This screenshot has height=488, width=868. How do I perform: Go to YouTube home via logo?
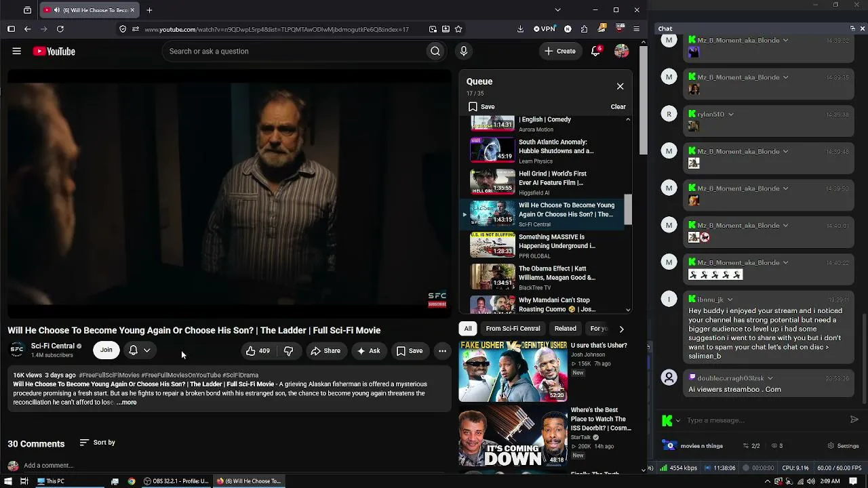[54, 52]
